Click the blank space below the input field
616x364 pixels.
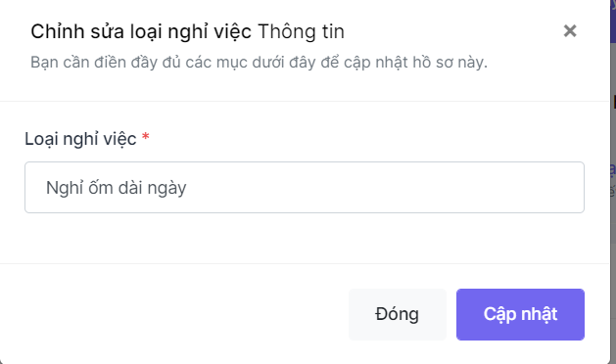pyautogui.click(x=304, y=238)
